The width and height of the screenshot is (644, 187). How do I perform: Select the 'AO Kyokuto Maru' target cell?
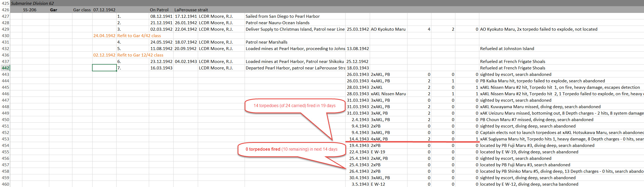388,29
